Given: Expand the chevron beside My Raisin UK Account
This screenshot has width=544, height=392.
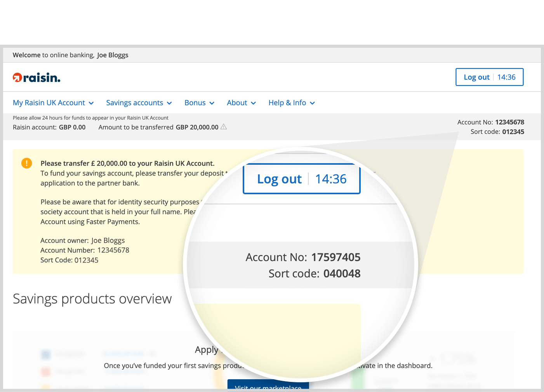Looking at the screenshot, I should 91,103.
